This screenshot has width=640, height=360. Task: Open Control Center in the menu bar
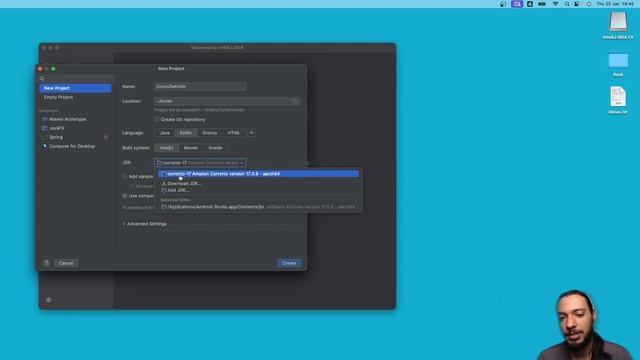click(x=576, y=4)
